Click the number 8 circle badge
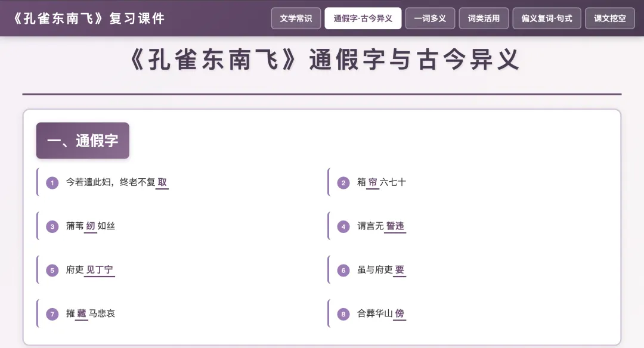Screen dimensions: 644x348 pyautogui.click(x=343, y=315)
